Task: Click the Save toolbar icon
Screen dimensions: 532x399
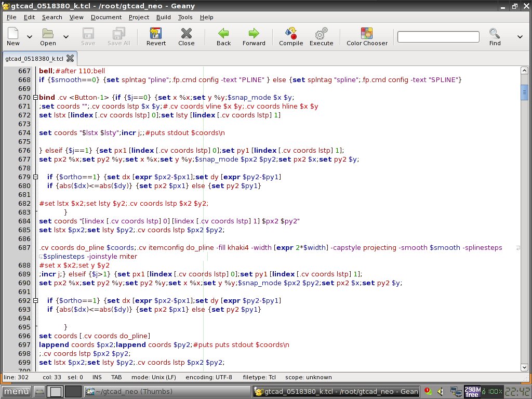Action: tap(88, 36)
